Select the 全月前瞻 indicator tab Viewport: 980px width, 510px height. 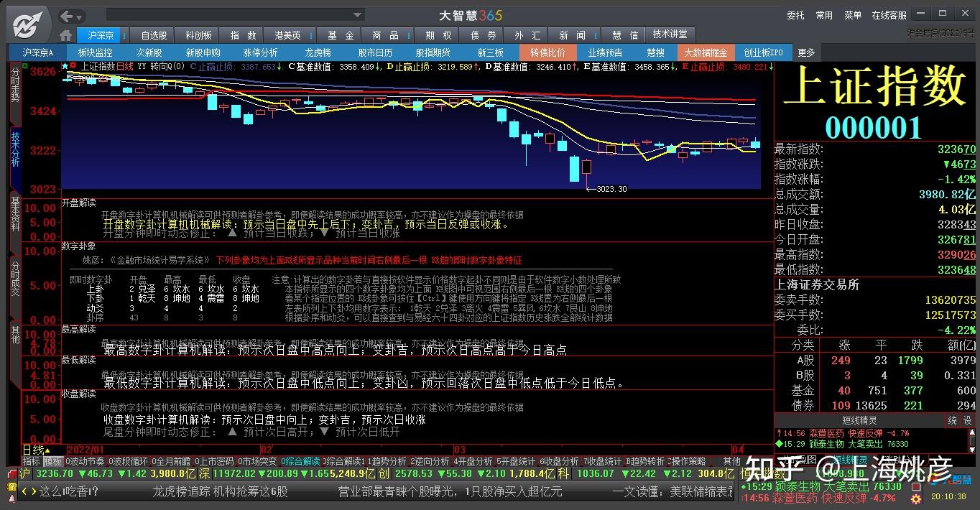171,461
